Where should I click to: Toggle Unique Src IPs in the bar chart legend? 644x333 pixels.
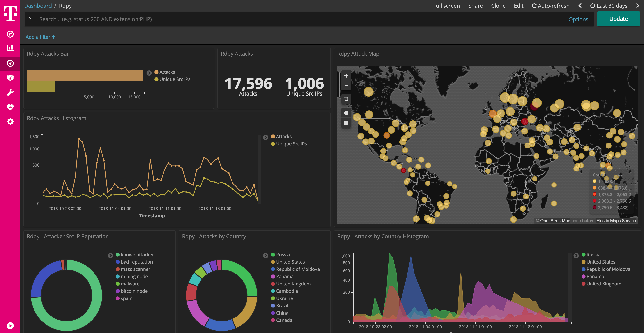tap(174, 79)
